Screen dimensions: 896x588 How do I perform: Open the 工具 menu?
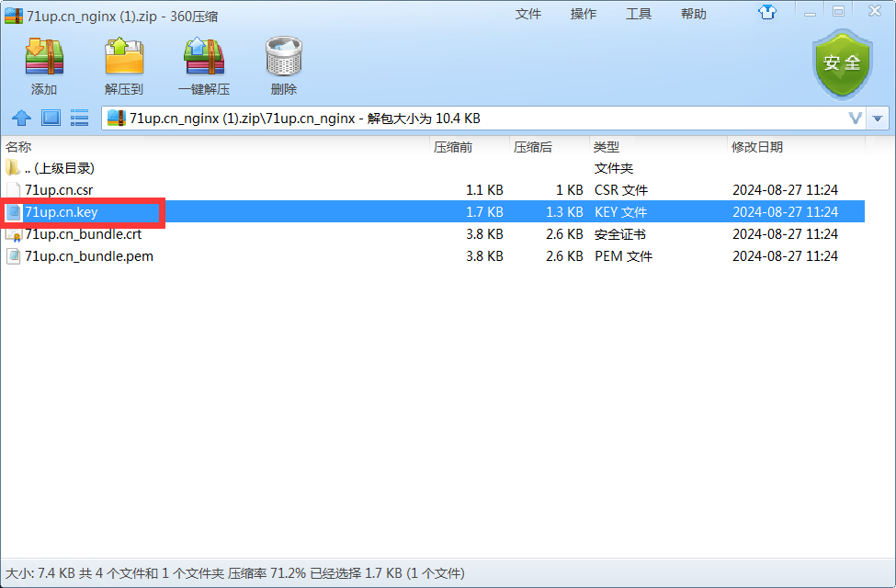(x=639, y=15)
